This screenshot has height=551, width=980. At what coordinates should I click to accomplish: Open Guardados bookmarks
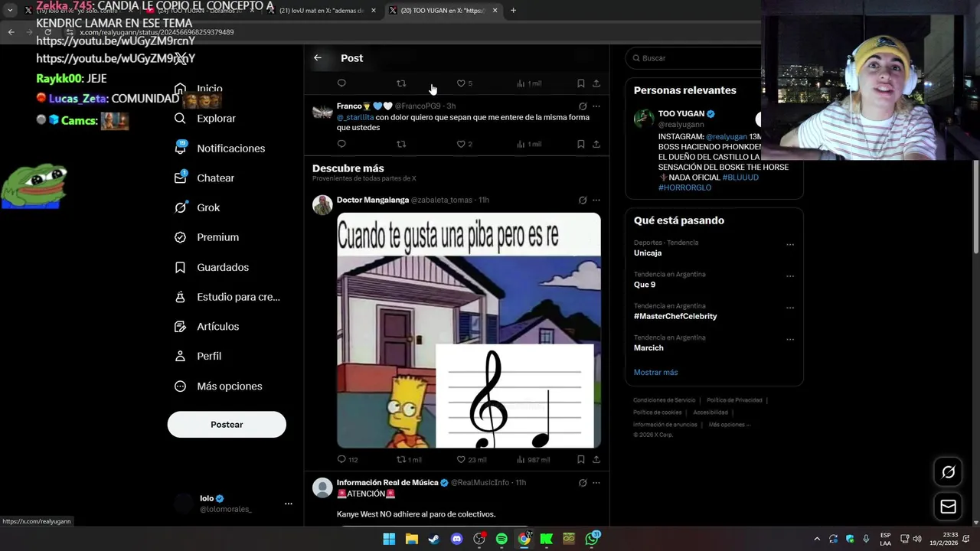tap(211, 267)
